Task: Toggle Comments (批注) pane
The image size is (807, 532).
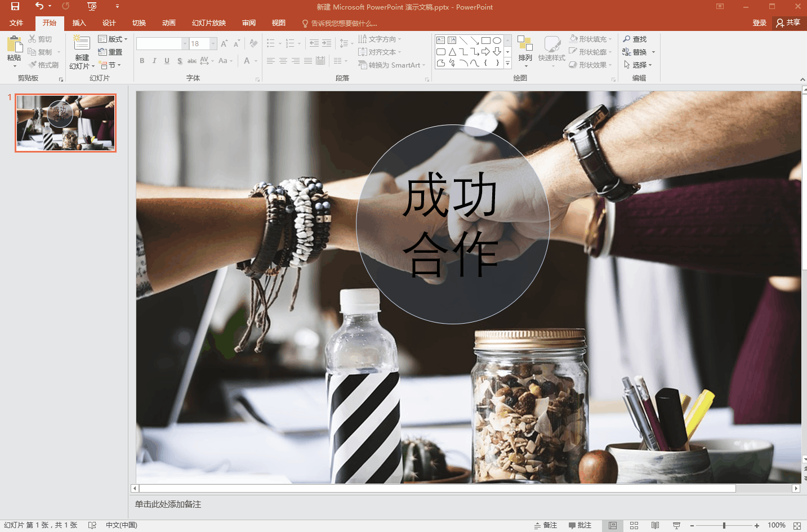Action: coord(580,525)
